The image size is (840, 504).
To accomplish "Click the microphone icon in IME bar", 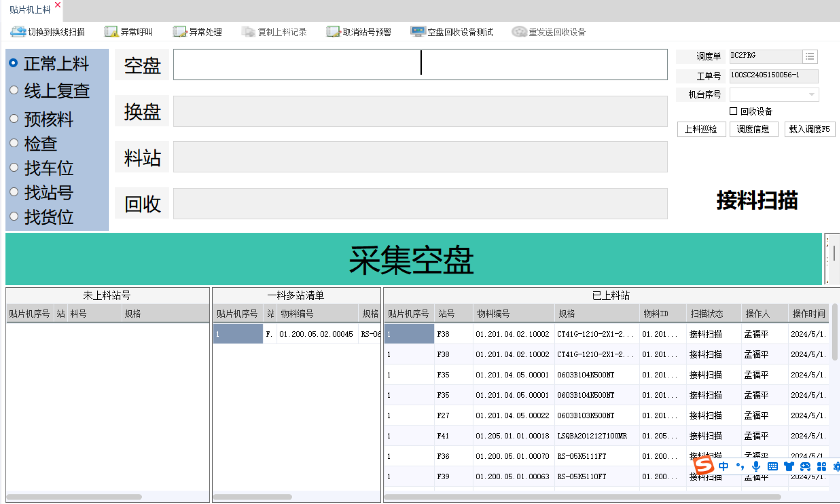I will click(x=756, y=467).
